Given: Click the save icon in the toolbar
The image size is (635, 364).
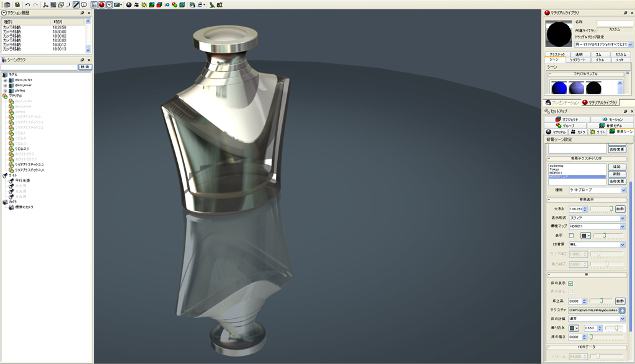Looking at the screenshot, I should point(17,4).
